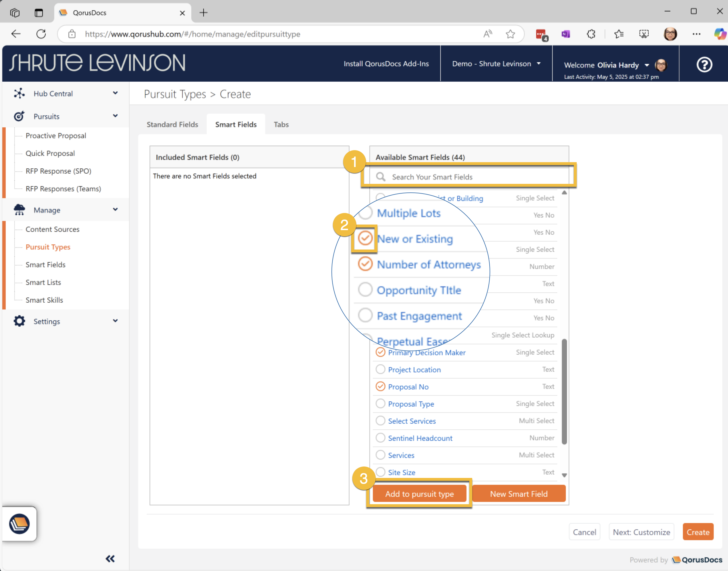Open browser extensions puzzle icon

click(x=591, y=34)
